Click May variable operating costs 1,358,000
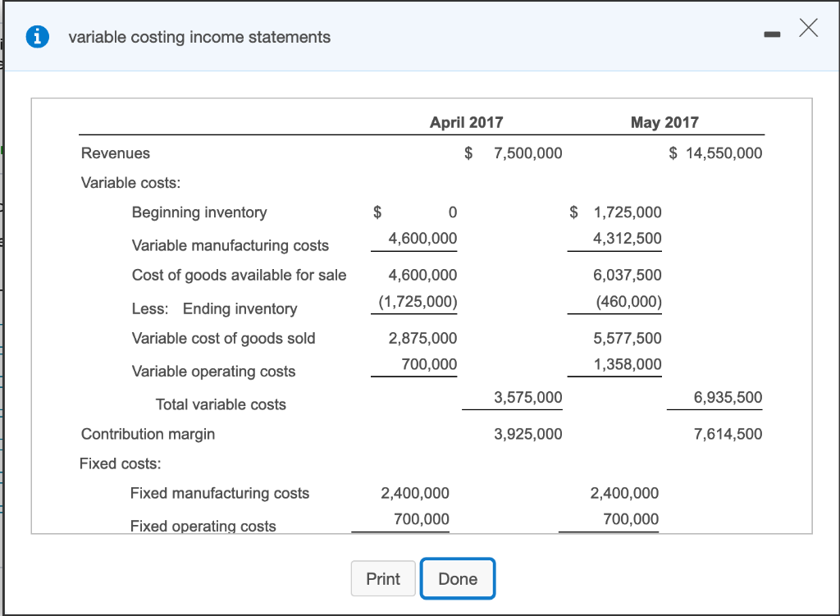This screenshot has width=840, height=616. 628,364
